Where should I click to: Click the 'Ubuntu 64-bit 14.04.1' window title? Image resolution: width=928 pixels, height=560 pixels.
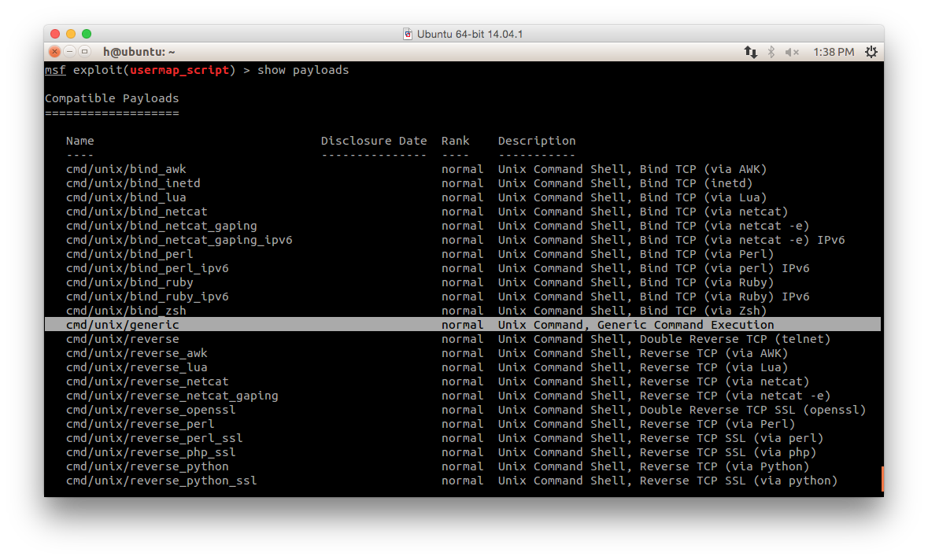point(470,35)
